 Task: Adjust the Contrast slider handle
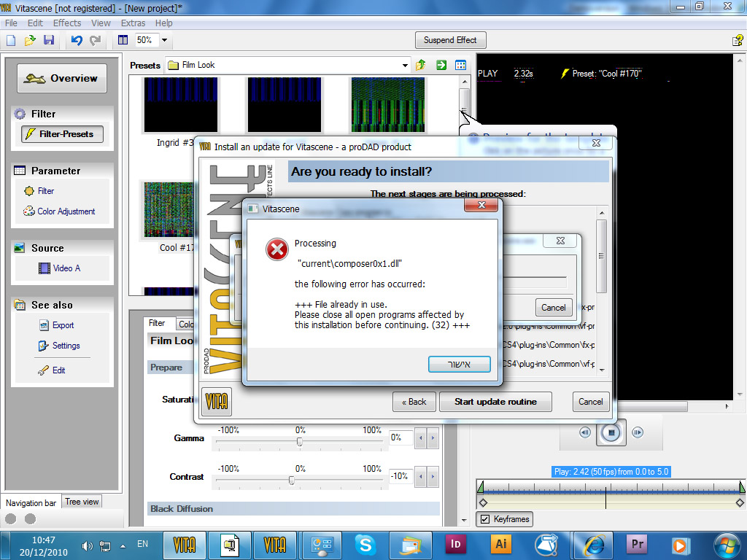[x=292, y=481]
